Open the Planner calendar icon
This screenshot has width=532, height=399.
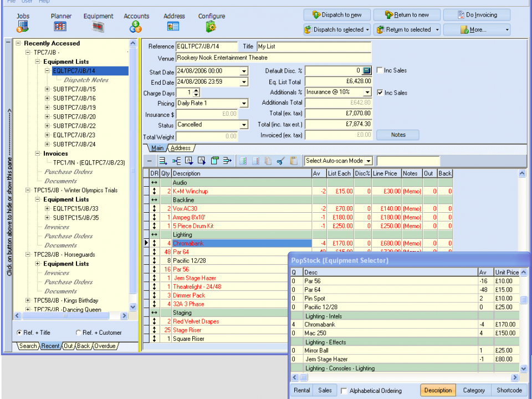[60, 26]
